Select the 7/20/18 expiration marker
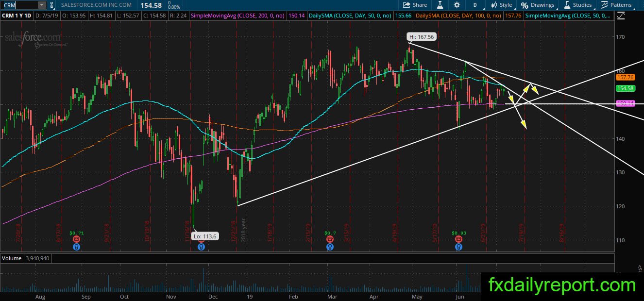 point(17,233)
